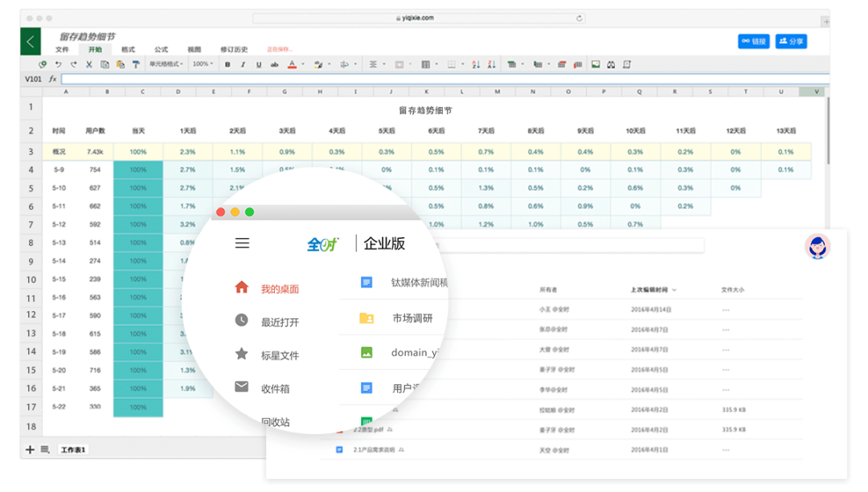Click the Copy icon in the toolbar
Screen dimensions: 868x492
point(104,65)
